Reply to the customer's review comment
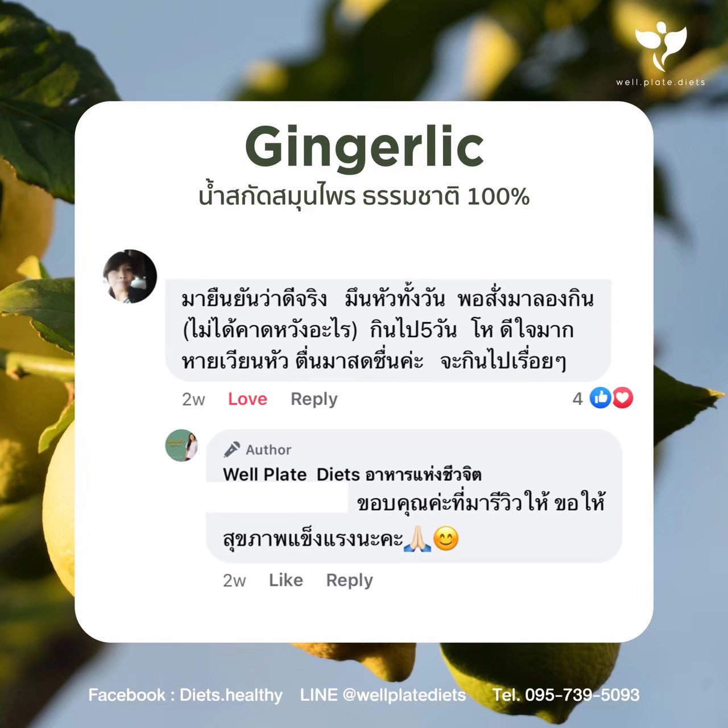This screenshot has height=728, width=728. [314, 399]
